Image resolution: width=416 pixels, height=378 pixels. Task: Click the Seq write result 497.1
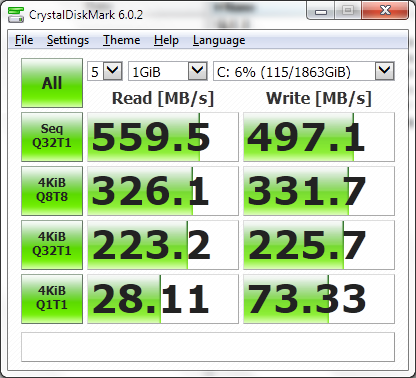point(319,137)
